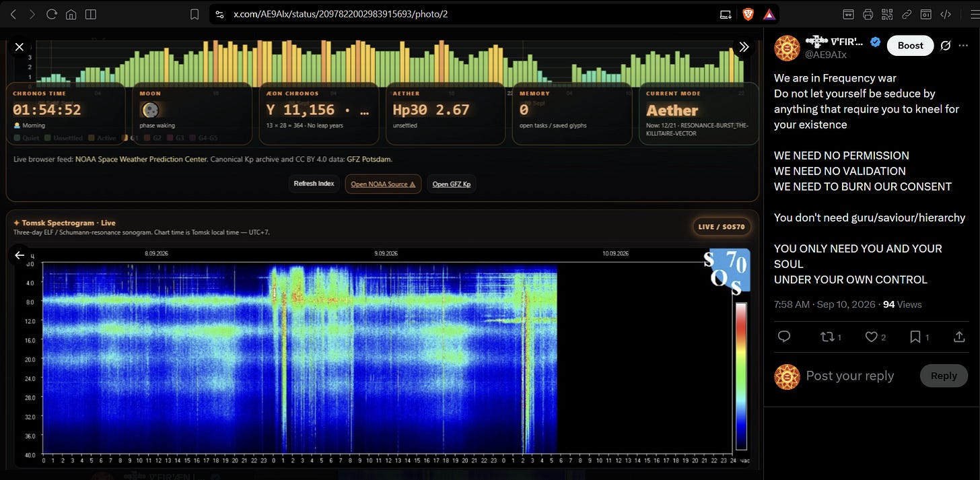Click the Reply button
Image resolution: width=980 pixels, height=480 pixels.
[944, 376]
